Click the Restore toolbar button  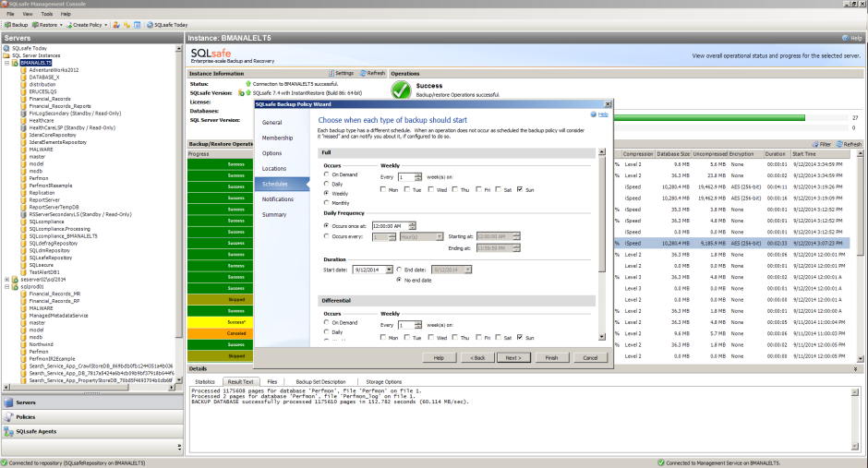pyautogui.click(x=44, y=25)
